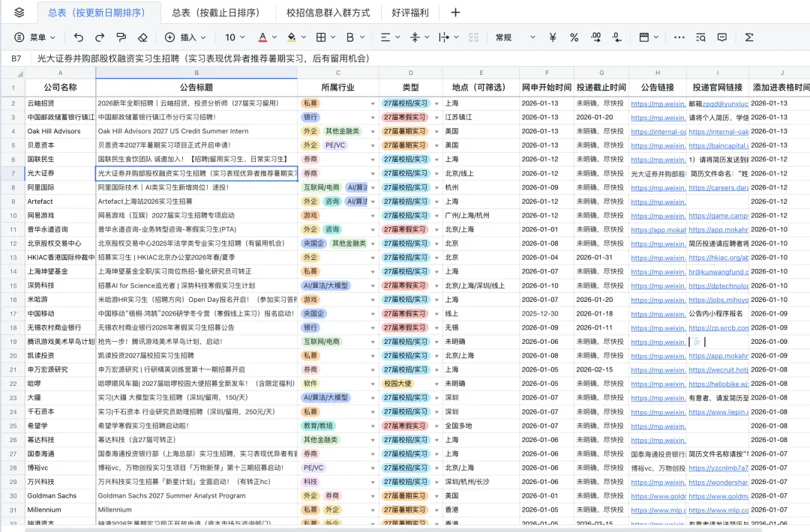This screenshot has height=532, width=810.
Task: Open more toolbar options ellipsis
Action: 679,37
